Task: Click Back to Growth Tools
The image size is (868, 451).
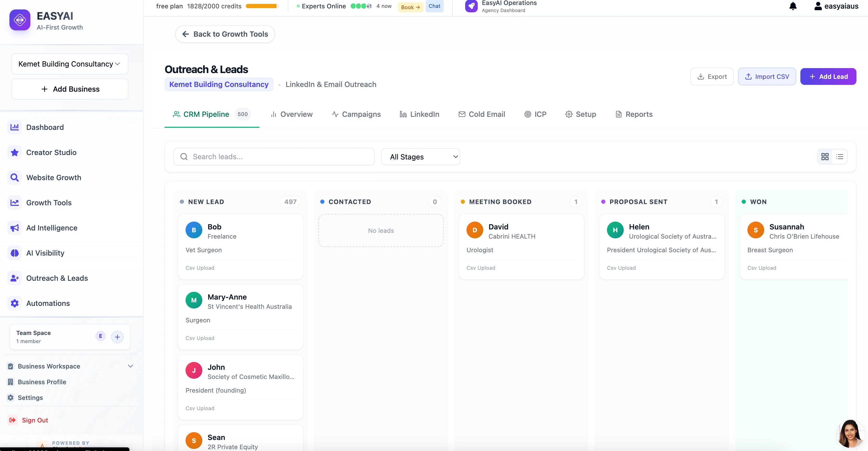Action: point(224,34)
